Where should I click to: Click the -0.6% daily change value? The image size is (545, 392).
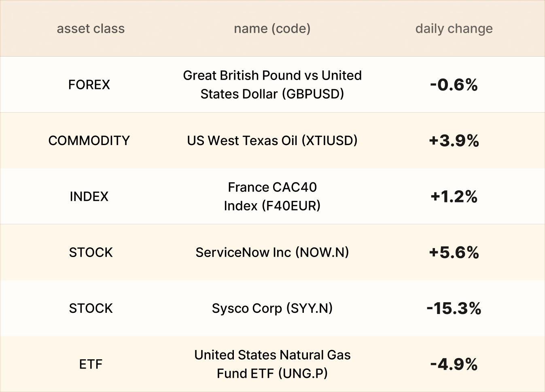click(454, 85)
